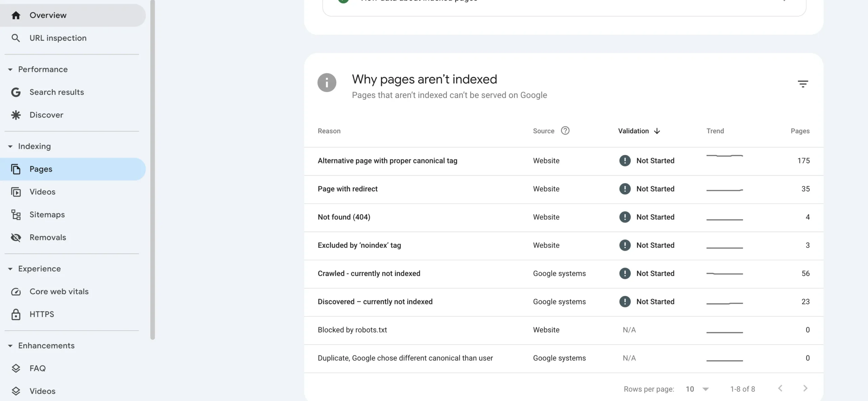Click the Trend column header
The image size is (868, 401).
pos(715,131)
